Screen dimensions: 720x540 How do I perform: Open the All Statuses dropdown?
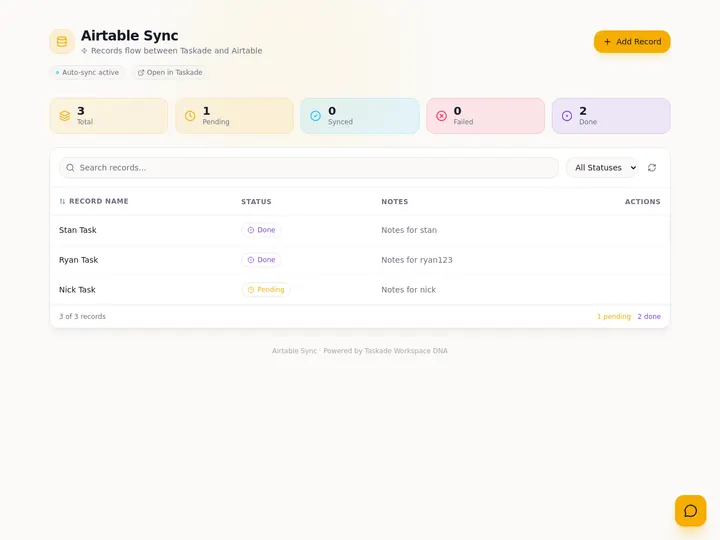point(602,168)
